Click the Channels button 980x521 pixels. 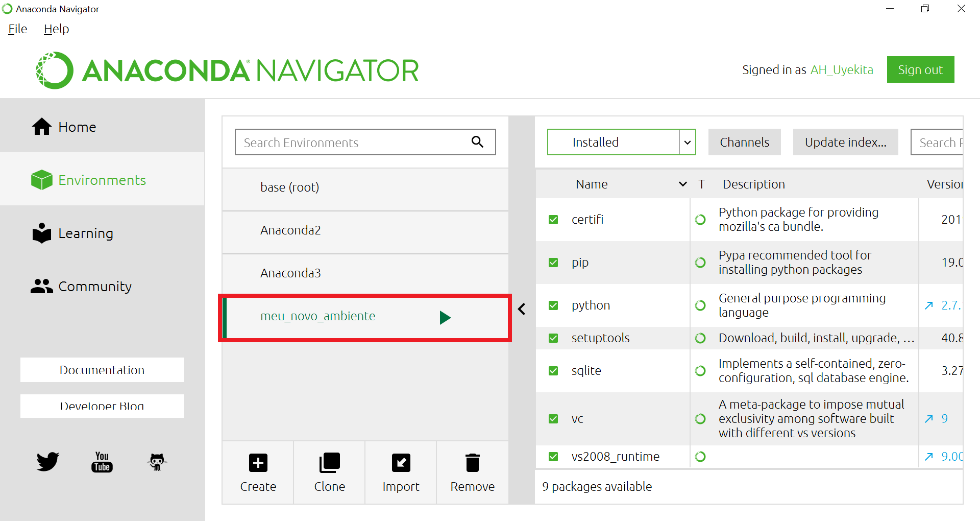[744, 142]
